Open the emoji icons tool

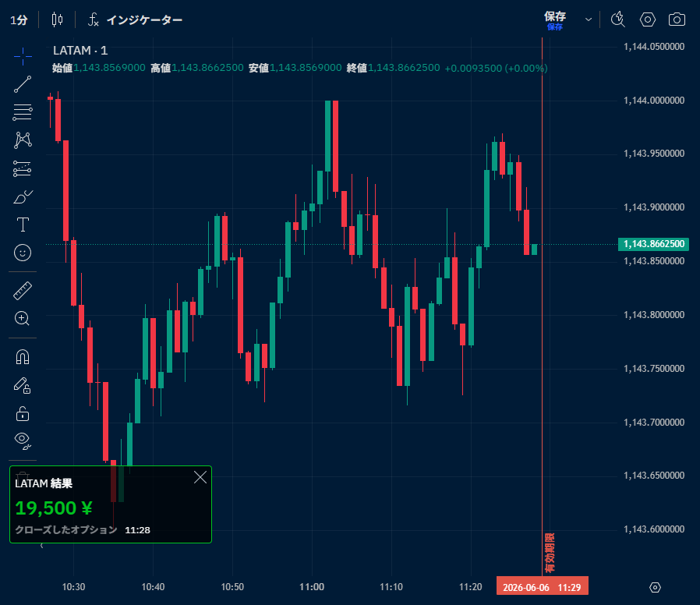[x=23, y=253]
